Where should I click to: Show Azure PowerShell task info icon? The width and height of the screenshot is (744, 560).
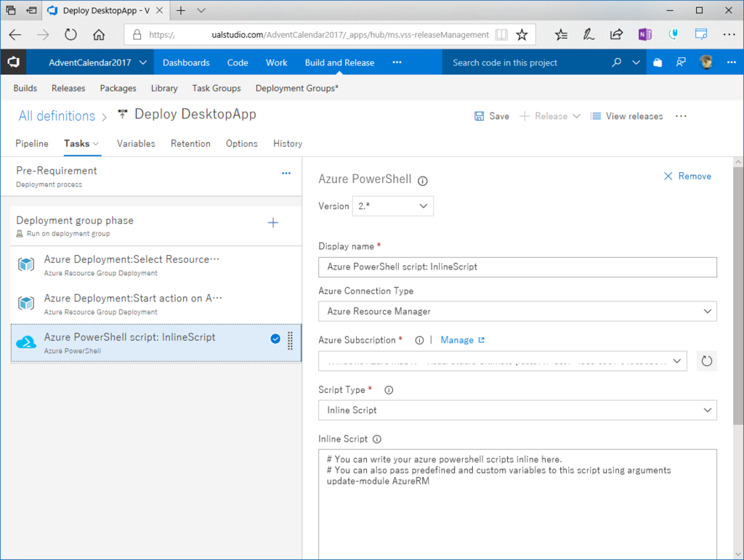click(x=422, y=181)
